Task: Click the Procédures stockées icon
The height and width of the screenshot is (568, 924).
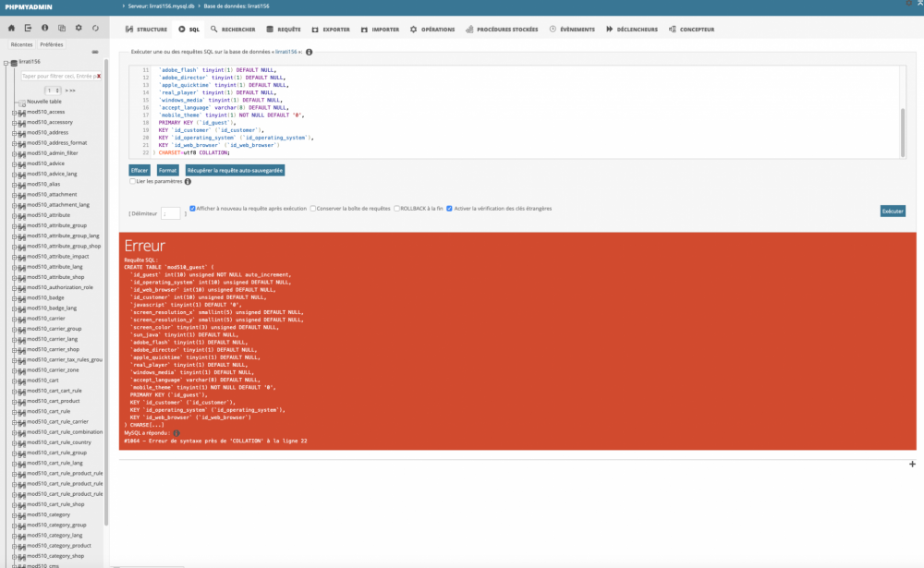Action: click(469, 29)
